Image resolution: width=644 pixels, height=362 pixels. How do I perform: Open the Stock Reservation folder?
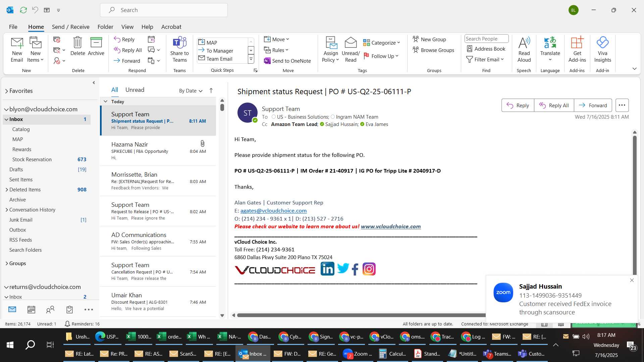[x=47, y=160]
